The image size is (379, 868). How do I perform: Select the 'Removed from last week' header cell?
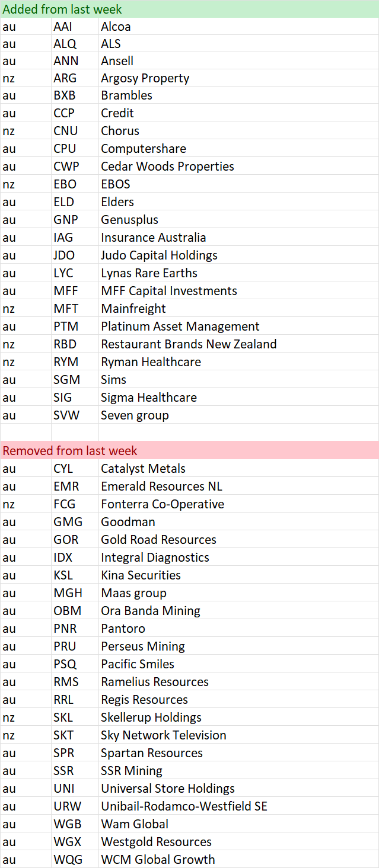pos(189,450)
